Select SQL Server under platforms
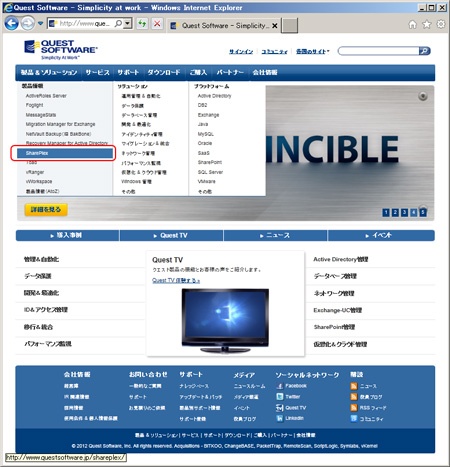This screenshot has width=450, height=467. 210,172
